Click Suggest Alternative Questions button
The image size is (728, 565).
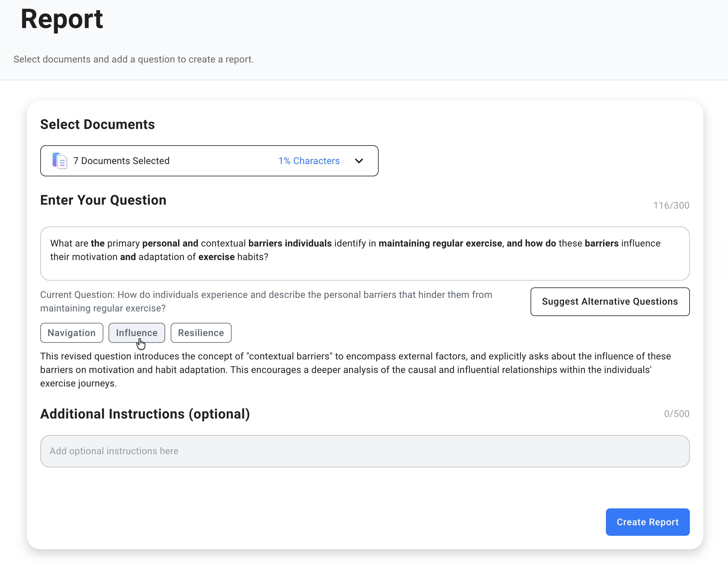pos(609,302)
